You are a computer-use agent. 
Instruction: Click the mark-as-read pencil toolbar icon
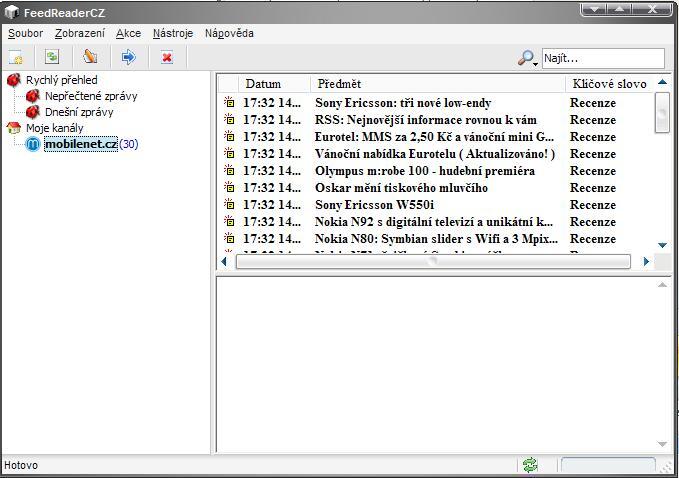pos(90,57)
